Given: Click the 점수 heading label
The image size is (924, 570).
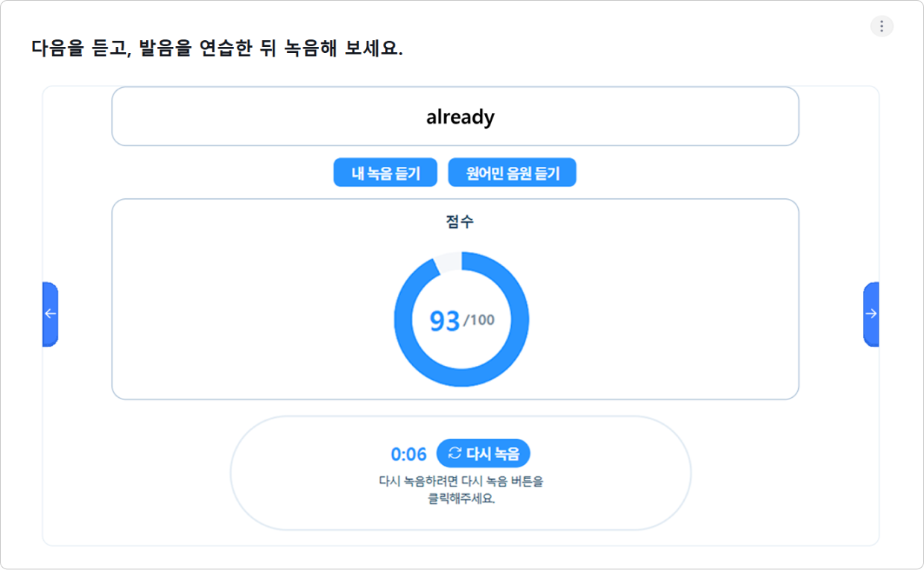Looking at the screenshot, I should [460, 221].
